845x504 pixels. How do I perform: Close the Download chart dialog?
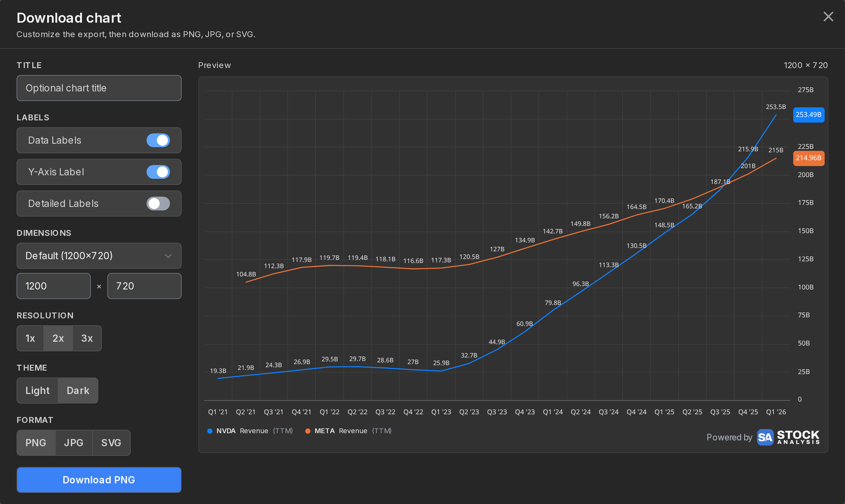pos(828,17)
